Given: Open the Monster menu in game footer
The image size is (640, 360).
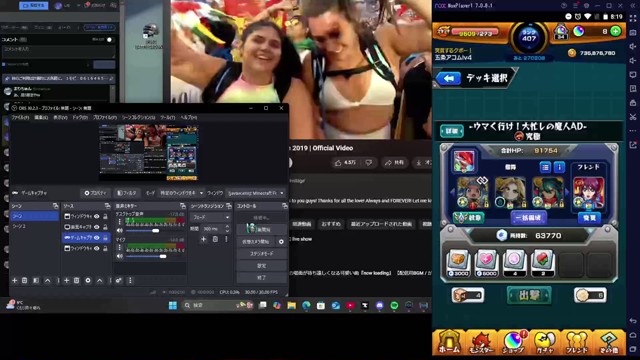Looking at the screenshot, I should (x=481, y=342).
